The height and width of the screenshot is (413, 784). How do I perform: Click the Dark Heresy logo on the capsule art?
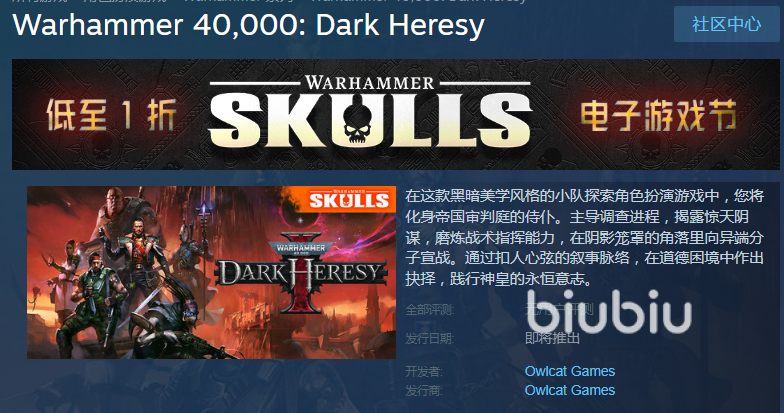[x=302, y=273]
